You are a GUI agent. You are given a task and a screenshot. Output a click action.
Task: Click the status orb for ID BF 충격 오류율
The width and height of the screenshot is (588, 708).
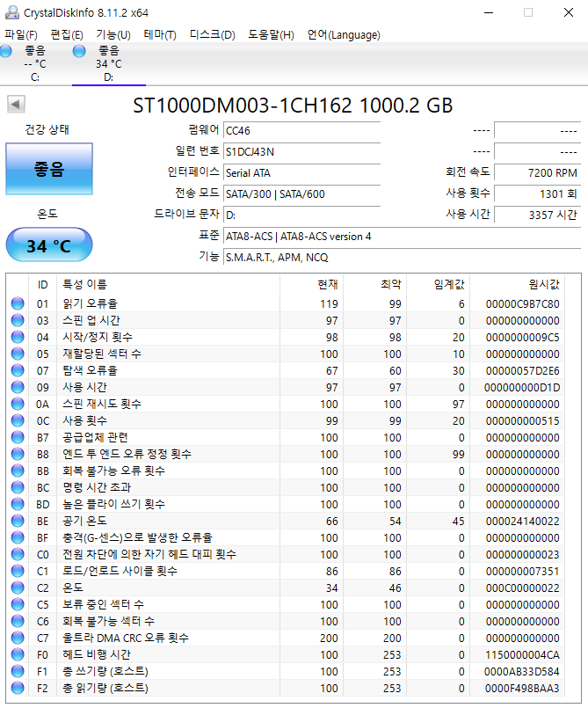coord(18,537)
